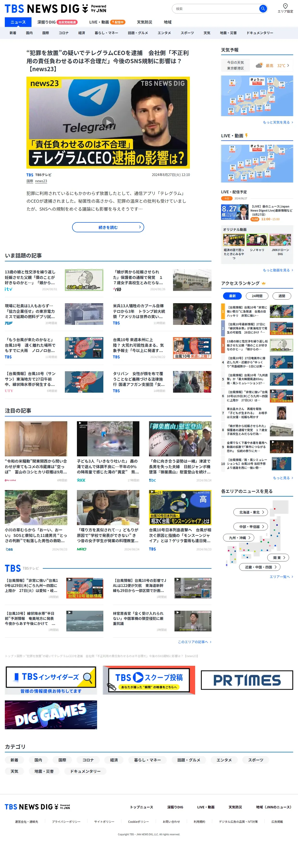This screenshot has width=298, height=868.
Task: Open トップニュース in the footer navigation
Action: tap(141, 807)
